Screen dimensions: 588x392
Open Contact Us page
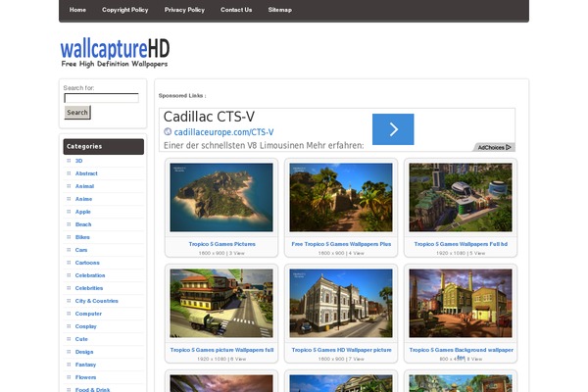(x=236, y=10)
